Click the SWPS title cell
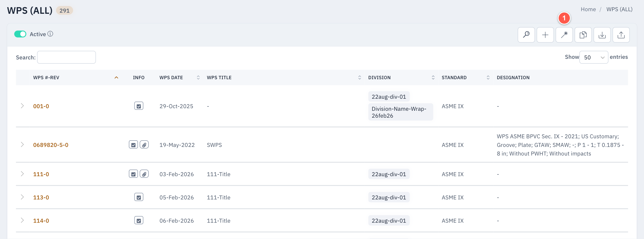Image resolution: width=644 pixels, height=239 pixels. click(214, 145)
